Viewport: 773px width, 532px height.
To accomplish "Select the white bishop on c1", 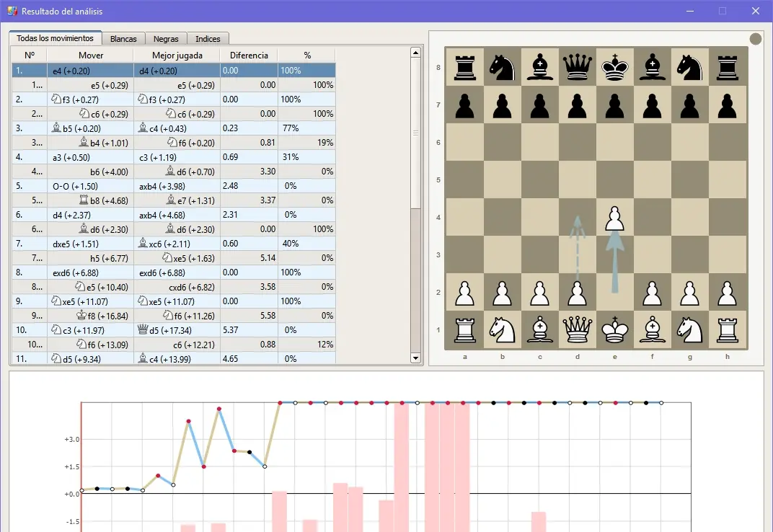I will [540, 329].
